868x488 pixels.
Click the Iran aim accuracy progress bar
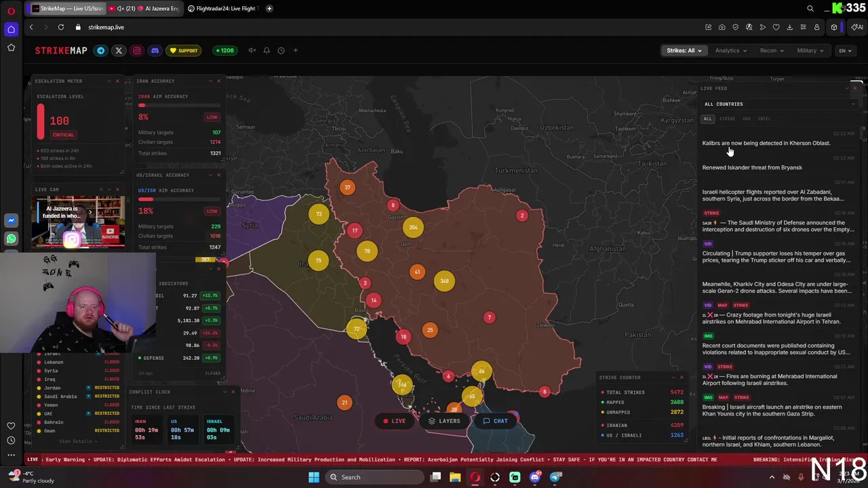179,105
